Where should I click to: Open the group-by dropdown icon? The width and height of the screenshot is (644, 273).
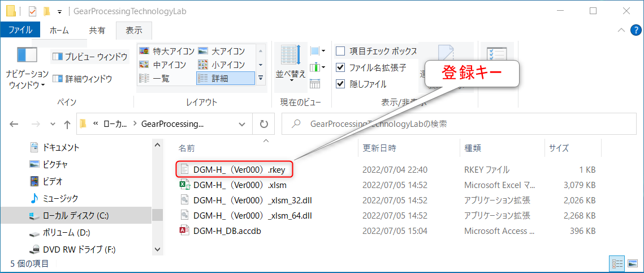pos(318,51)
